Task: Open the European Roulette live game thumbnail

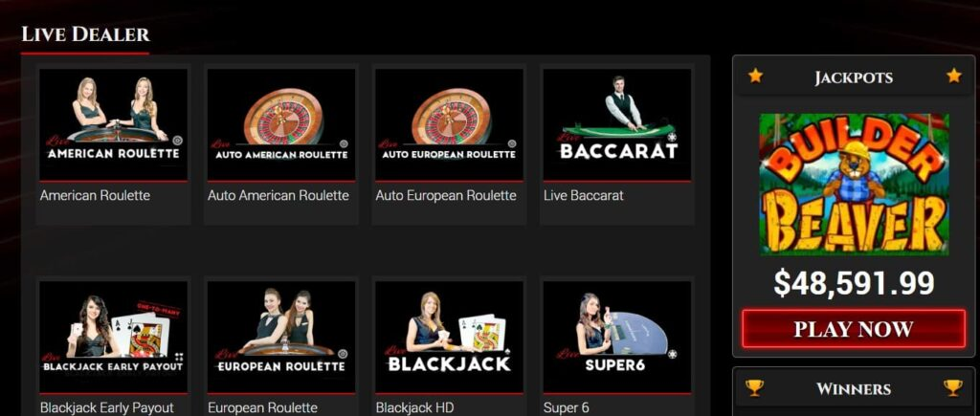Action: 281,337
